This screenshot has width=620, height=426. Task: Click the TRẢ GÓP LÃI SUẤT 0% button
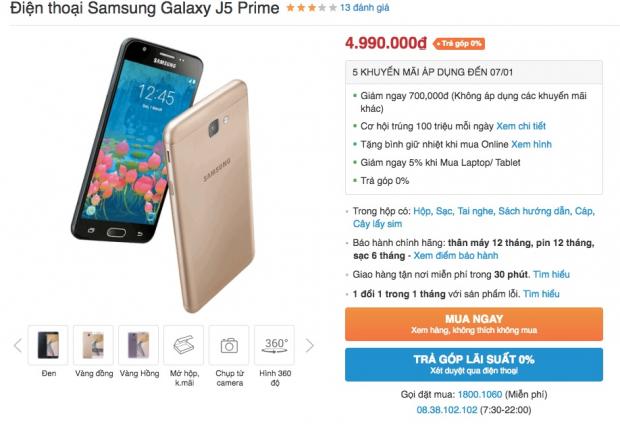474,364
